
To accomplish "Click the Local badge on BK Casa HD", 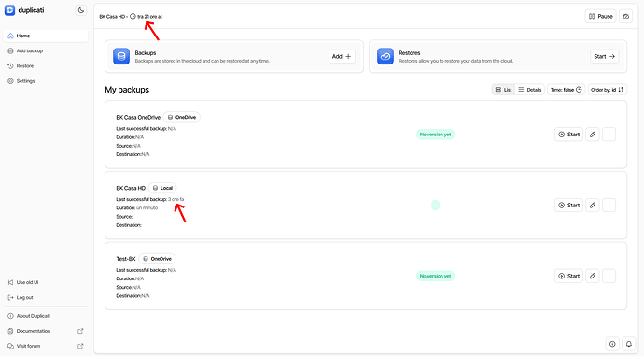I will point(162,188).
